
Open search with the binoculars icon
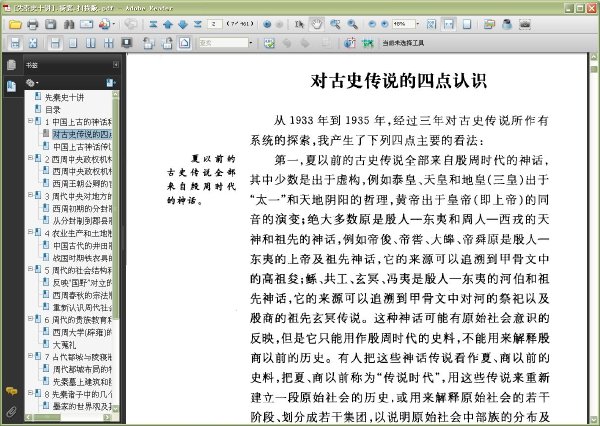69,25
